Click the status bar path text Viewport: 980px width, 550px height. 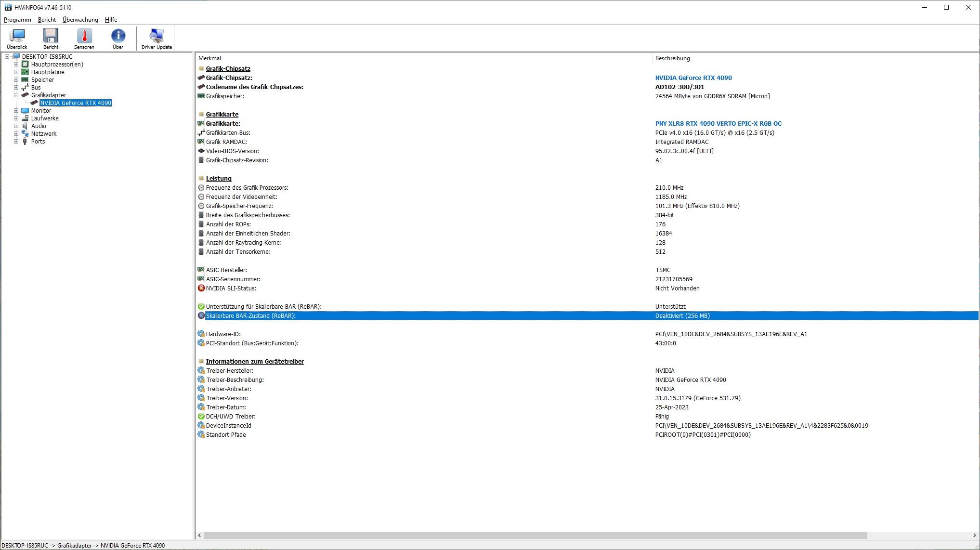pyautogui.click(x=83, y=546)
